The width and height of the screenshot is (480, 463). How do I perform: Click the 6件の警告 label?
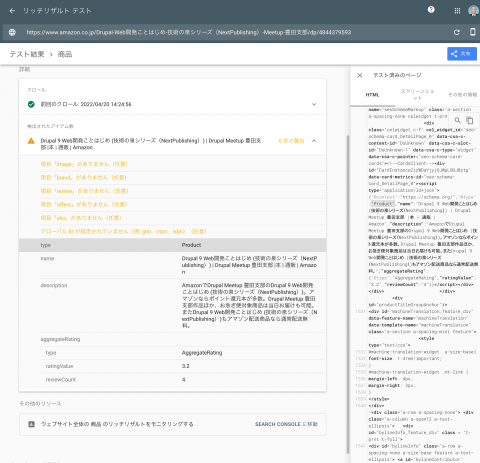click(x=291, y=141)
